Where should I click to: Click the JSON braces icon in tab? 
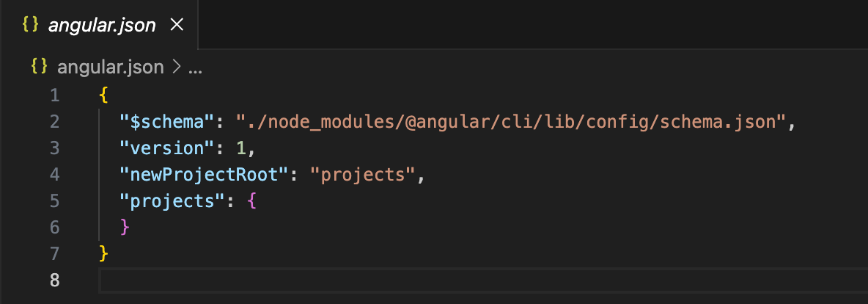(x=30, y=24)
